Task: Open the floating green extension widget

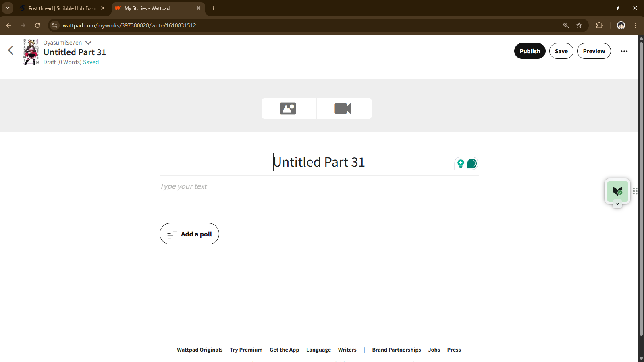Action: point(617,191)
